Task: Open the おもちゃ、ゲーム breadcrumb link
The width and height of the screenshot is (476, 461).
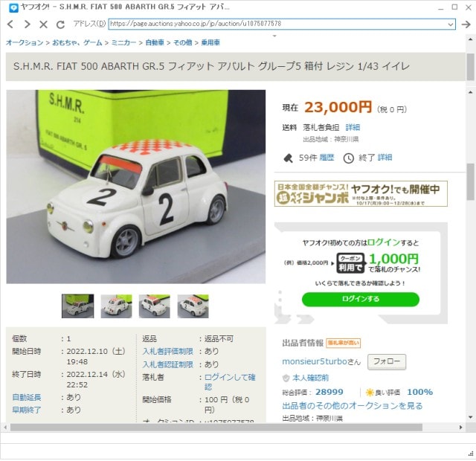Action: point(77,42)
